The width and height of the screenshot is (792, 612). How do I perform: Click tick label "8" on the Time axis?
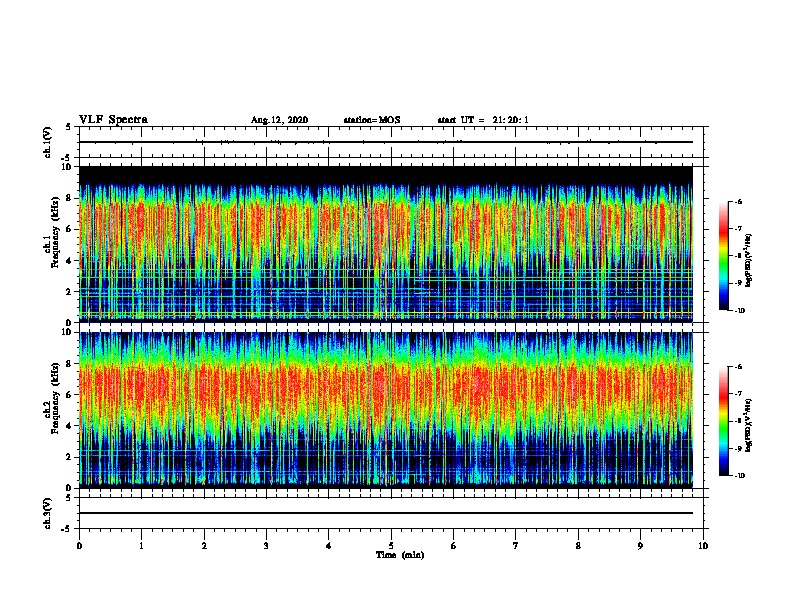pos(578,546)
